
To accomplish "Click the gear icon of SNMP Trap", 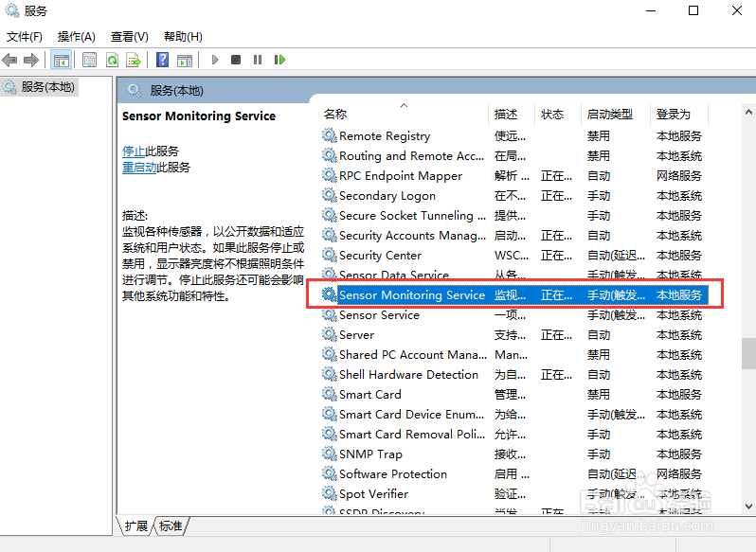I will click(x=330, y=454).
